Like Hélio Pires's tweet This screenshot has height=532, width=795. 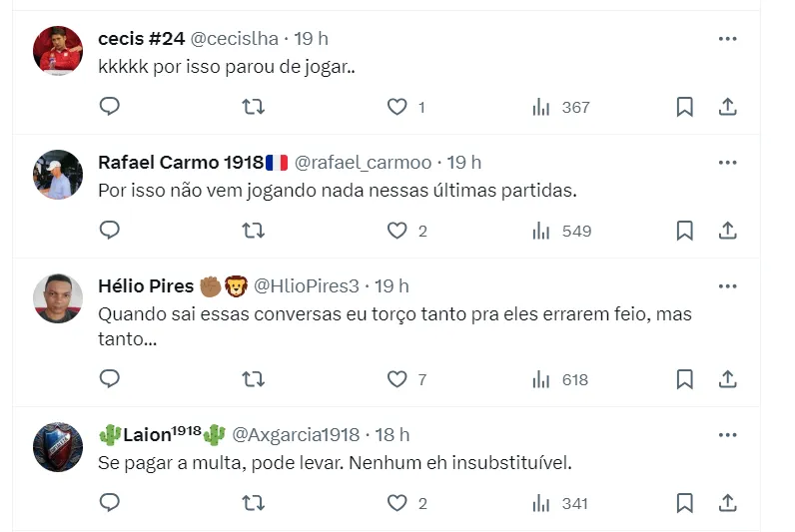point(397,379)
